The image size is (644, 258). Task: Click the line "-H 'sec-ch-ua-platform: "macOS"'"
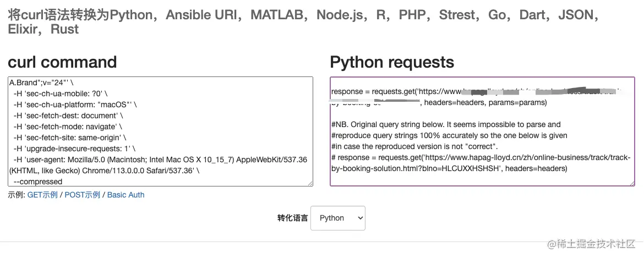pyautogui.click(x=75, y=105)
